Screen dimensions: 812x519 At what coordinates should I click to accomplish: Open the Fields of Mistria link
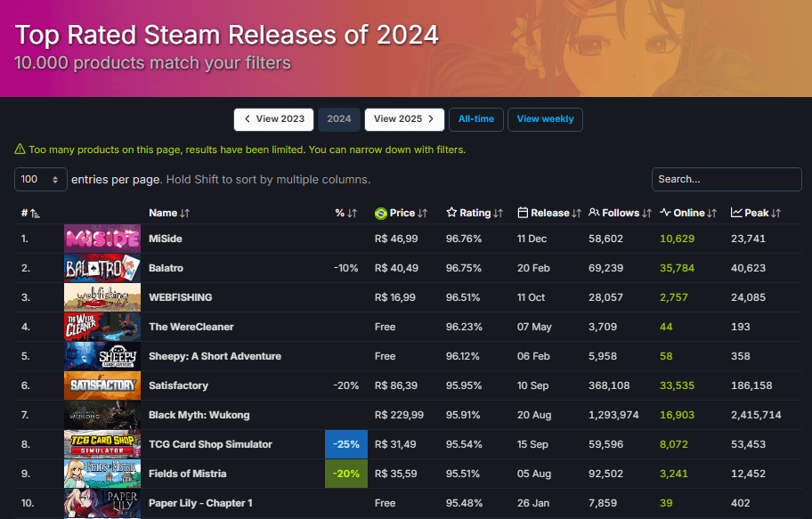point(188,474)
